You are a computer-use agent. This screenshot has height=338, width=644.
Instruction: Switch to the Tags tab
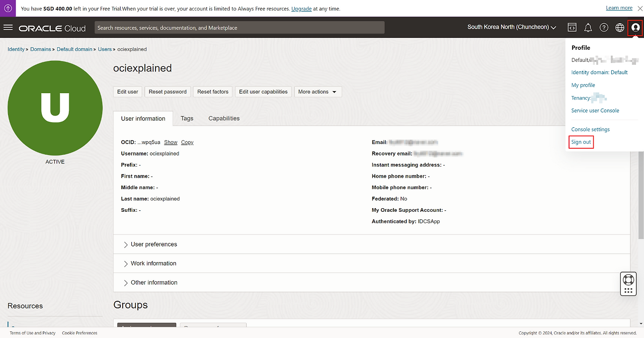coord(187,119)
